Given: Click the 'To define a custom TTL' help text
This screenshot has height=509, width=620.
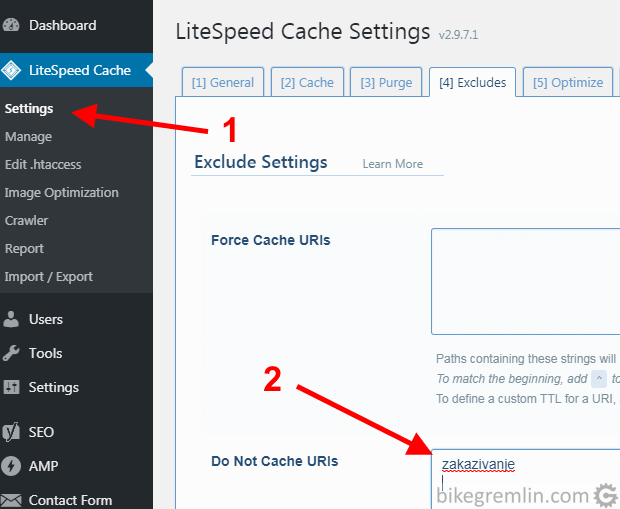Looking at the screenshot, I should (x=526, y=399).
